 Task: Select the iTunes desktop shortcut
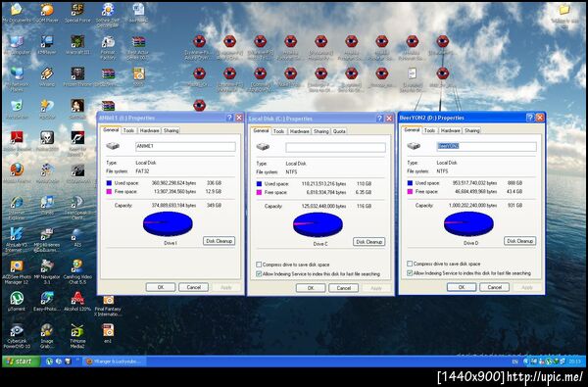47,205
